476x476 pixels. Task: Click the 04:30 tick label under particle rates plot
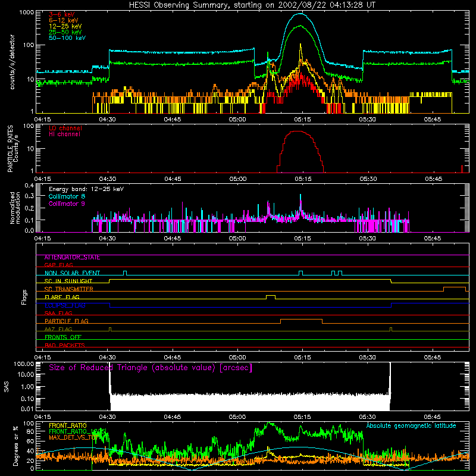108,179
